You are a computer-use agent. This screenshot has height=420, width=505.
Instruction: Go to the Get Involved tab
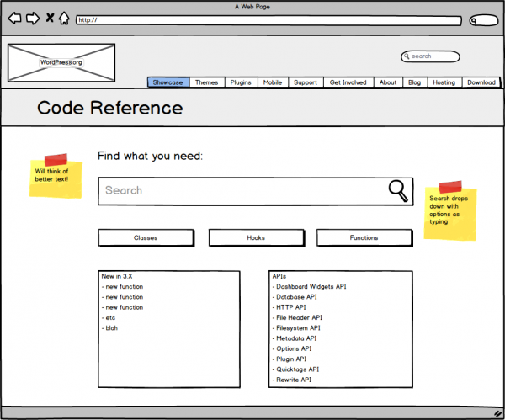(x=348, y=82)
